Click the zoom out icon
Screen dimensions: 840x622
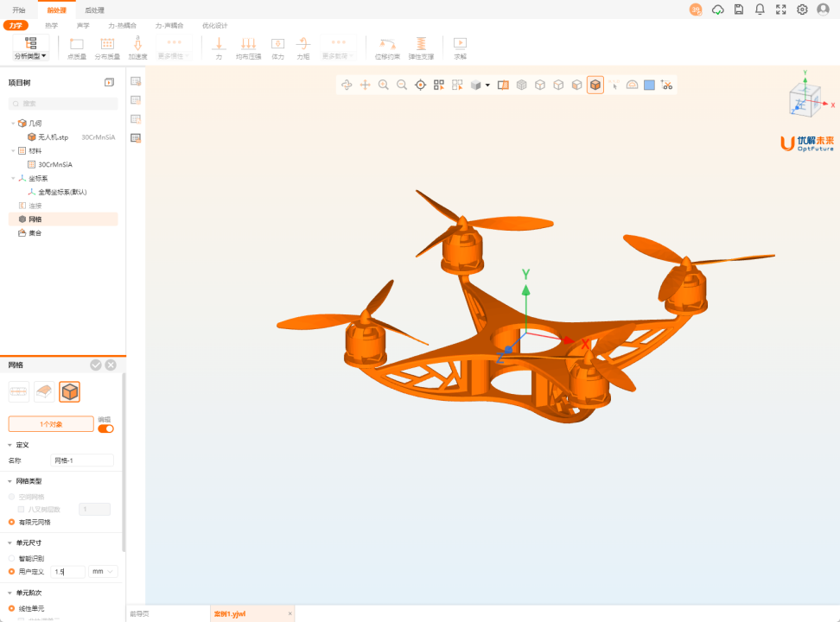pos(402,85)
